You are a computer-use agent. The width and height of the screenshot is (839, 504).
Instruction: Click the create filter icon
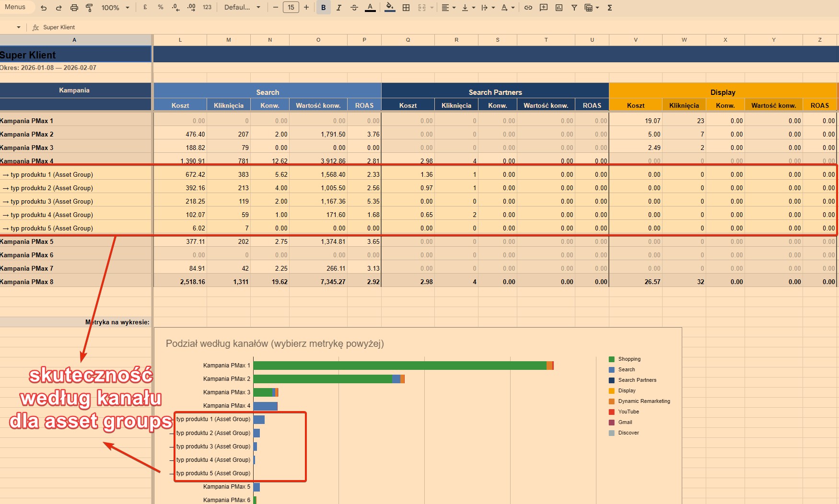pos(574,8)
